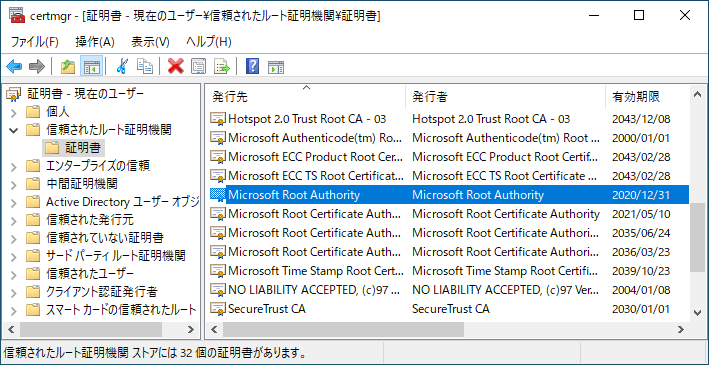Toggle the action pane toolbar icon
Screen dimensions: 709x365
276,67
